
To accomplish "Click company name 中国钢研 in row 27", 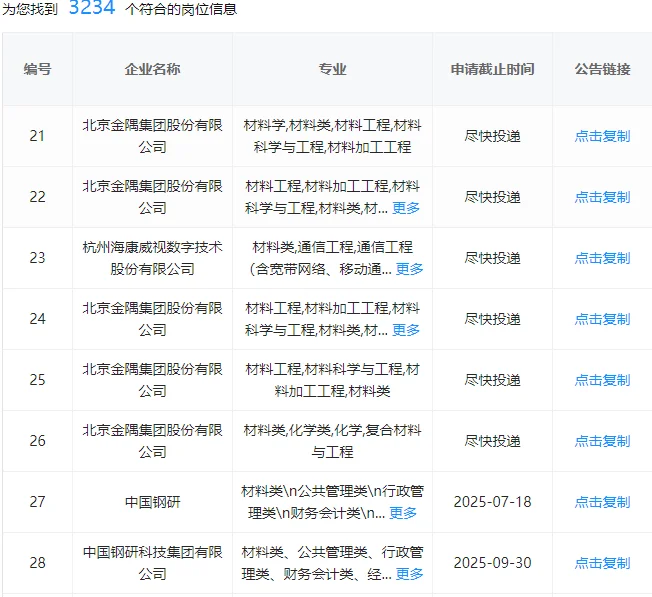I will coord(153,502).
